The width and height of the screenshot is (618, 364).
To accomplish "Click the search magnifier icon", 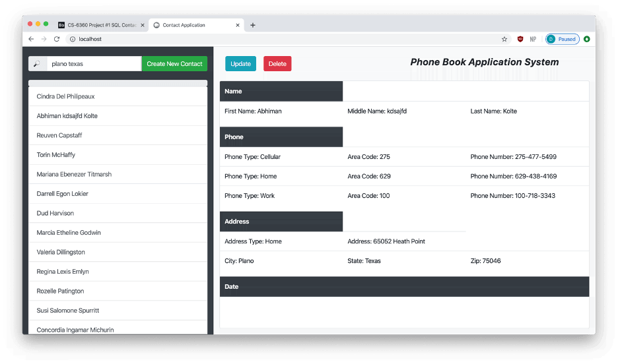I will click(x=37, y=64).
